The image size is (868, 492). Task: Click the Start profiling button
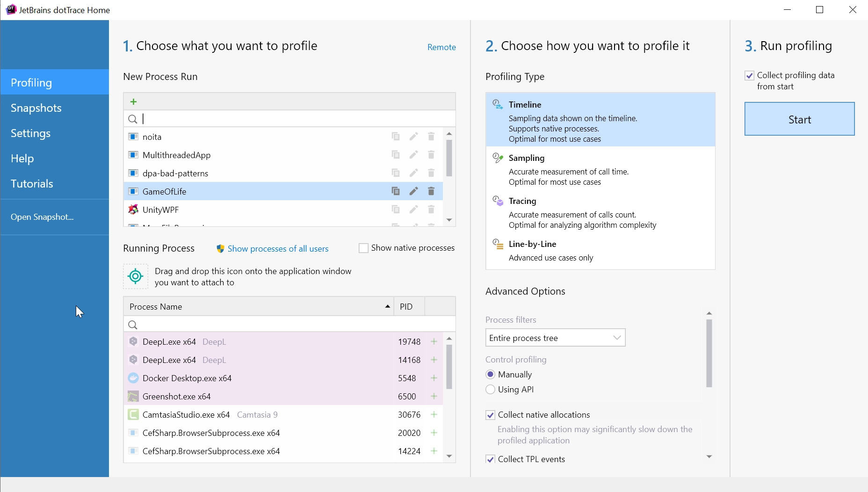(x=799, y=119)
